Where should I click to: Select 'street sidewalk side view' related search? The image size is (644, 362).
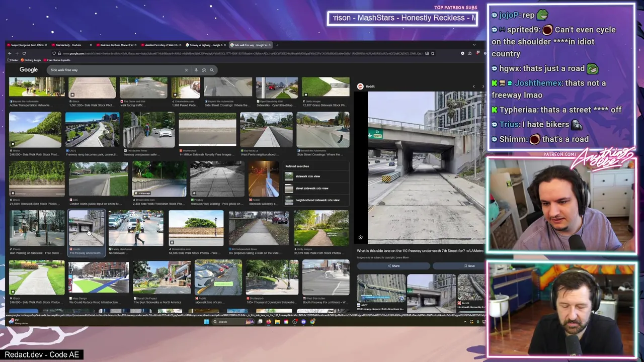point(317,189)
